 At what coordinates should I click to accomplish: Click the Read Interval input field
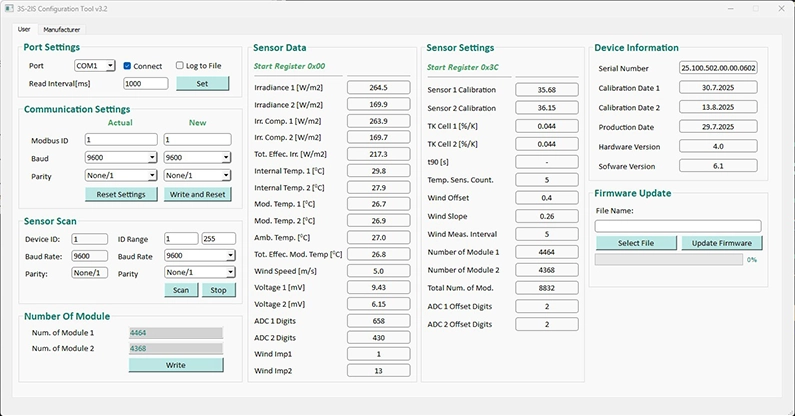coord(146,84)
